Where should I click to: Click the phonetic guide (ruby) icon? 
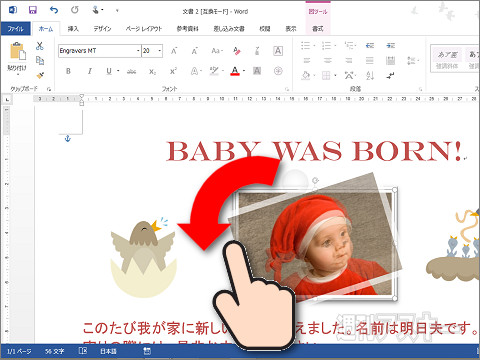tap(257, 51)
